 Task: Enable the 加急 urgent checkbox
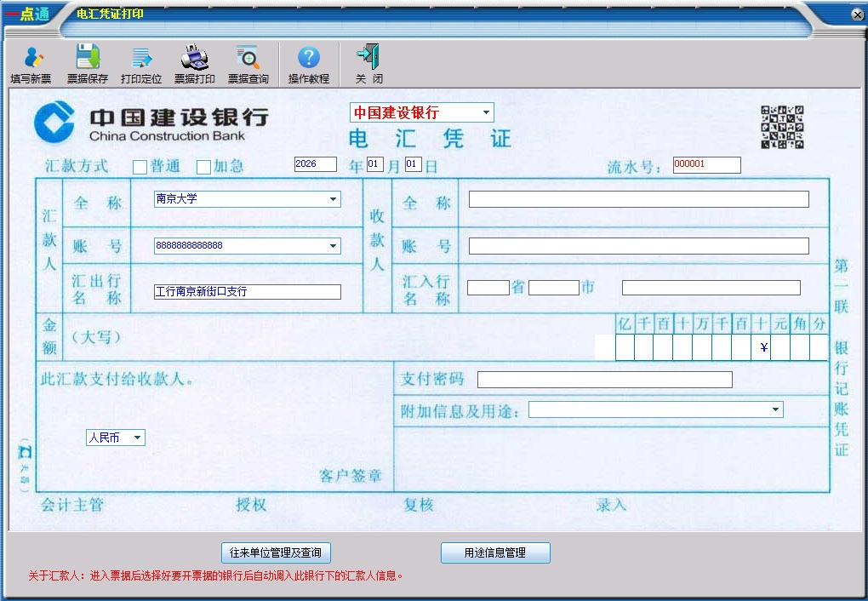click(203, 167)
